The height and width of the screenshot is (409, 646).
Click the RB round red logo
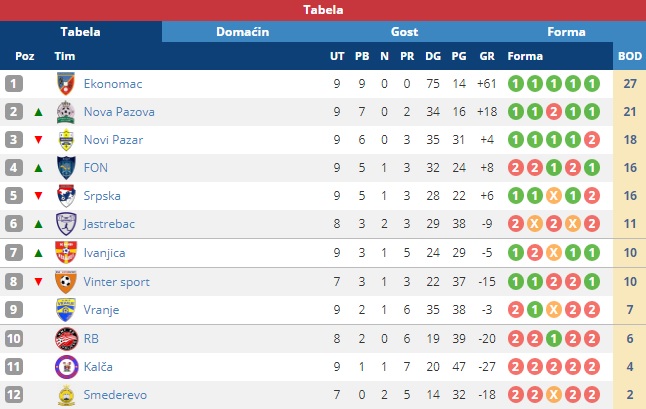[x=66, y=339]
